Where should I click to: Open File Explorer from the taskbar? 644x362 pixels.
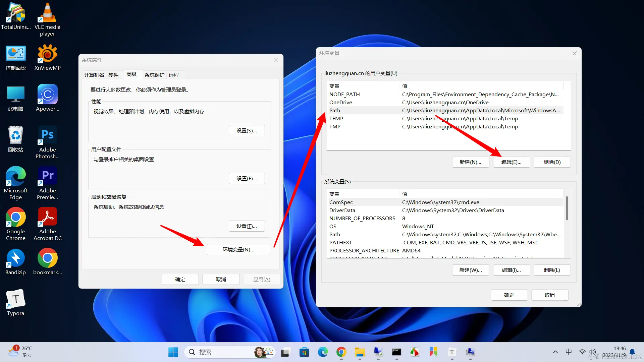click(360, 352)
